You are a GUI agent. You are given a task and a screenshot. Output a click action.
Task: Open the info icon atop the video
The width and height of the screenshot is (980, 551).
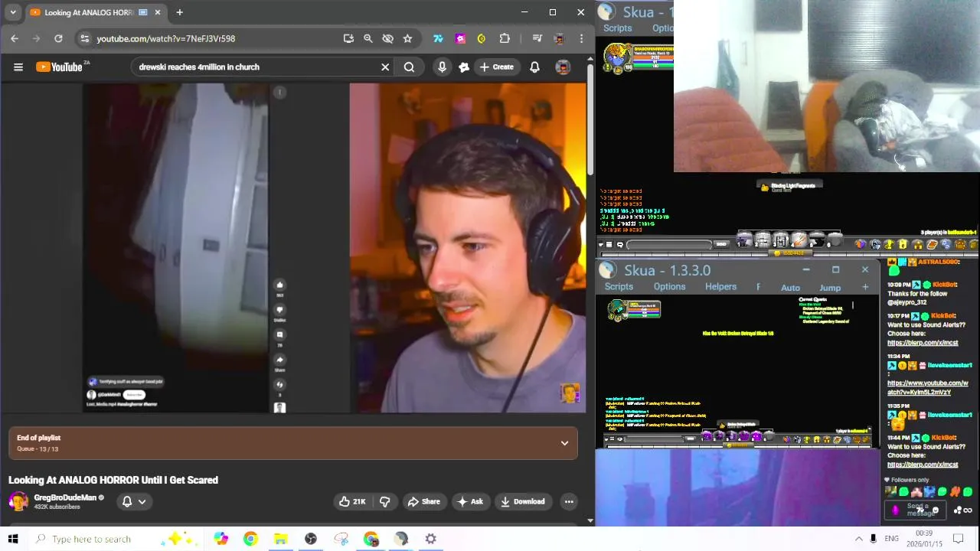point(279,93)
